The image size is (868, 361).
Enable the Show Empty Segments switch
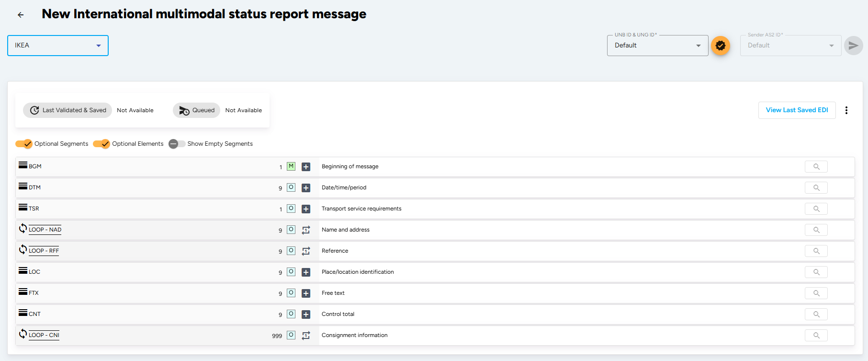tap(177, 144)
